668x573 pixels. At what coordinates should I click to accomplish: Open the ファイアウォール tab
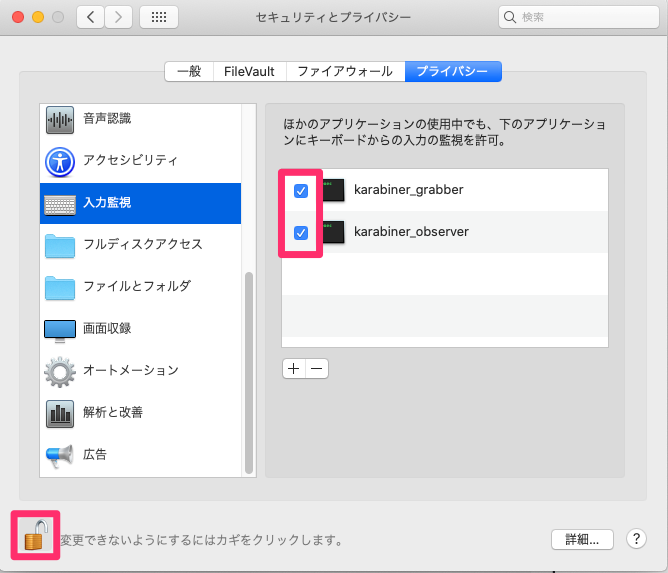346,71
